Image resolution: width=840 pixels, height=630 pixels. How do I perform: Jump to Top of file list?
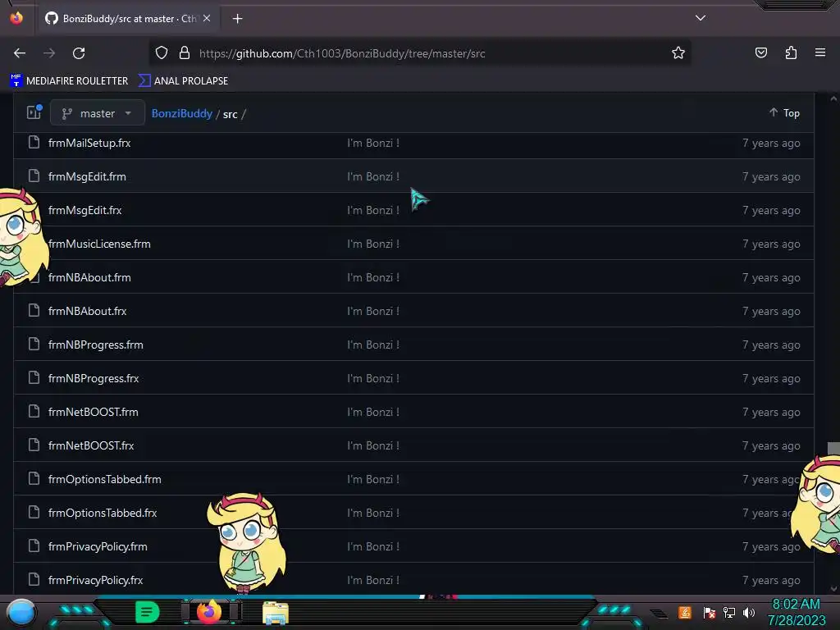pos(784,113)
